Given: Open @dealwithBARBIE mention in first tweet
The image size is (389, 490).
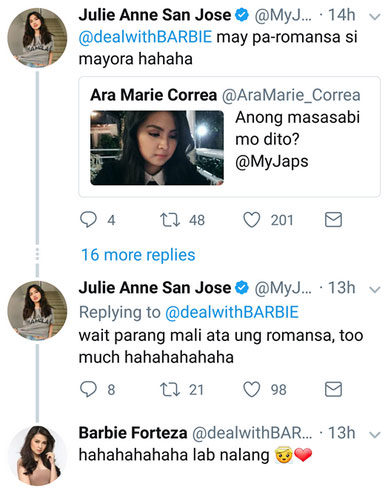Looking at the screenshot, I should [145, 37].
